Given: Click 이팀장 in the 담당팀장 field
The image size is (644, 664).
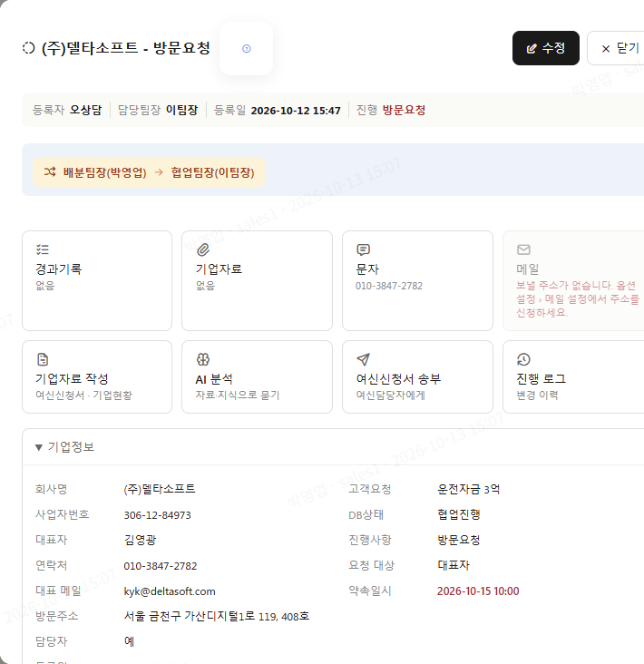Looking at the screenshot, I should click(x=181, y=110).
